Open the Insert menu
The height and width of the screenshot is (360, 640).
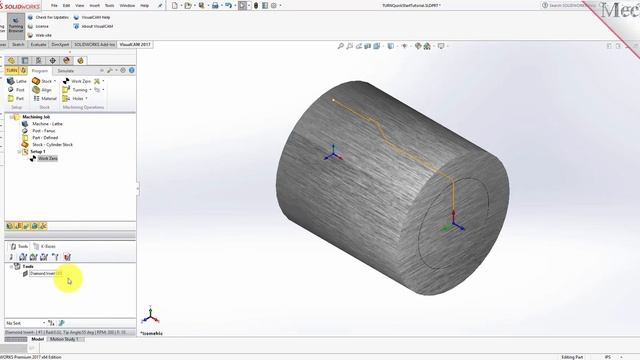[x=94, y=6]
